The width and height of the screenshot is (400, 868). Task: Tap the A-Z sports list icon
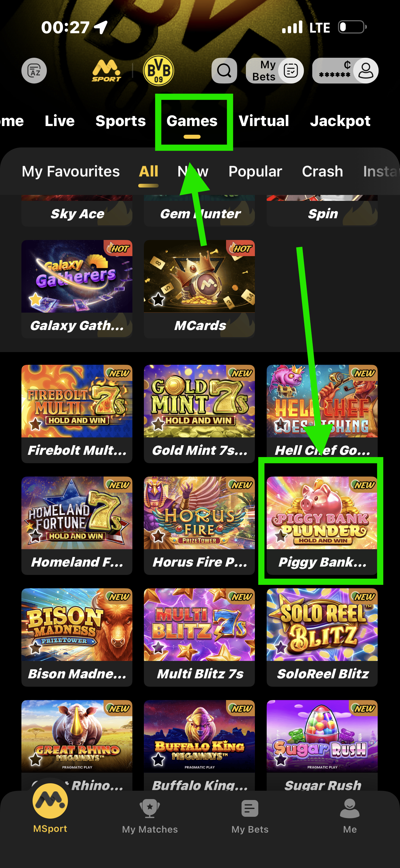click(34, 71)
